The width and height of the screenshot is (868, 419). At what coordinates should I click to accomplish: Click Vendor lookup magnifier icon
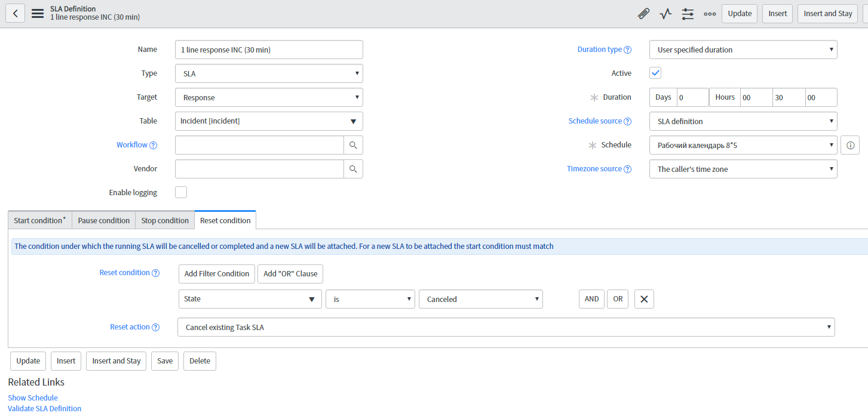353,169
